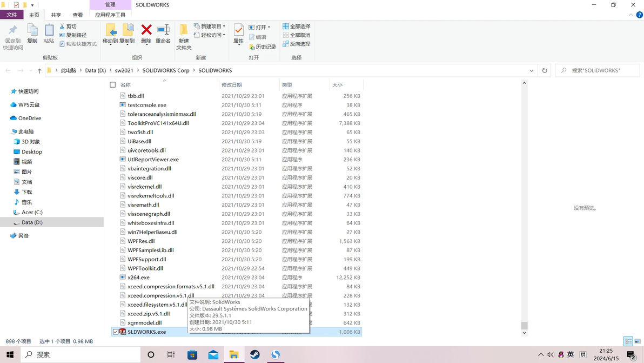644x363 pixels.
Task: Sort files by the Size column header
Action: click(x=337, y=85)
